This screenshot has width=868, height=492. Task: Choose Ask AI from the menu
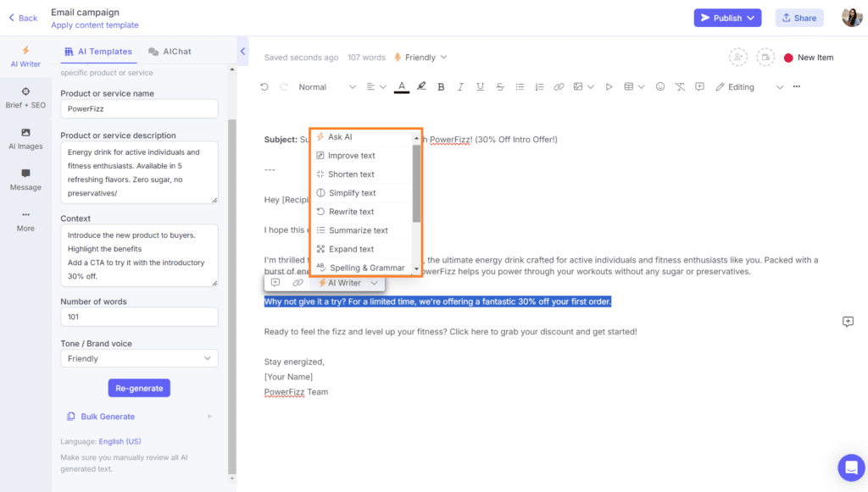362,136
